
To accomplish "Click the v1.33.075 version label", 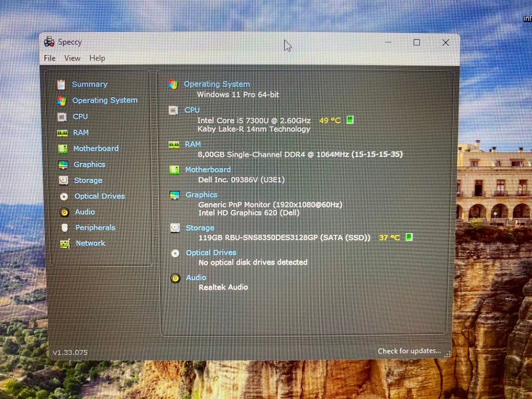I will pyautogui.click(x=70, y=352).
